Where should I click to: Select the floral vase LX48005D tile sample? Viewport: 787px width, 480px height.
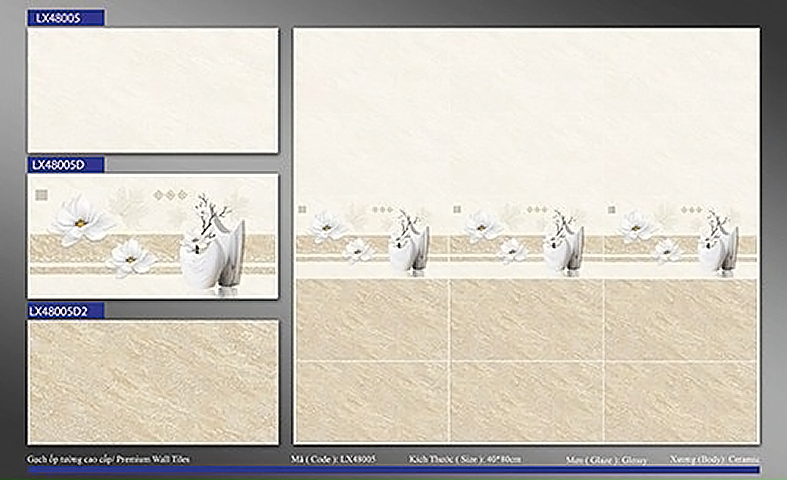tap(153, 236)
